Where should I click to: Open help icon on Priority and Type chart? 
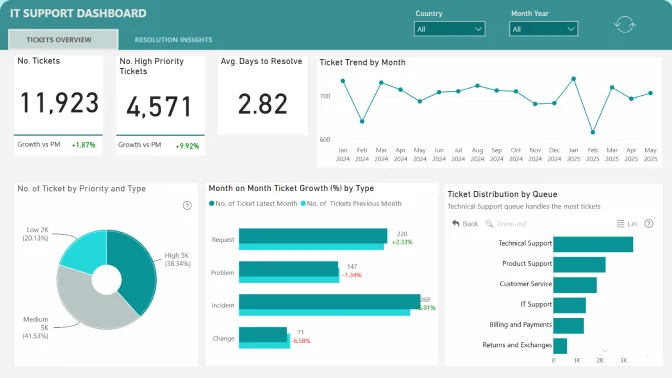pyautogui.click(x=187, y=205)
